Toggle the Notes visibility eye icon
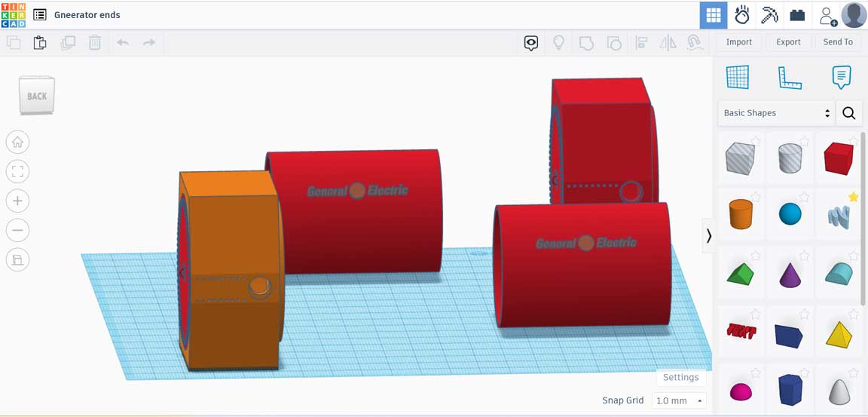Screen dimensions: 868x417 531,43
